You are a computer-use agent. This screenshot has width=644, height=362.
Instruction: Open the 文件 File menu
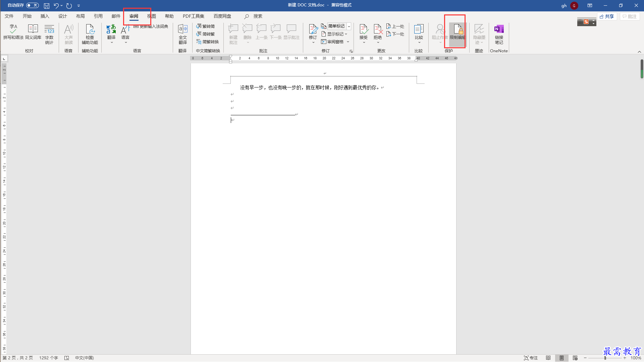[9, 16]
